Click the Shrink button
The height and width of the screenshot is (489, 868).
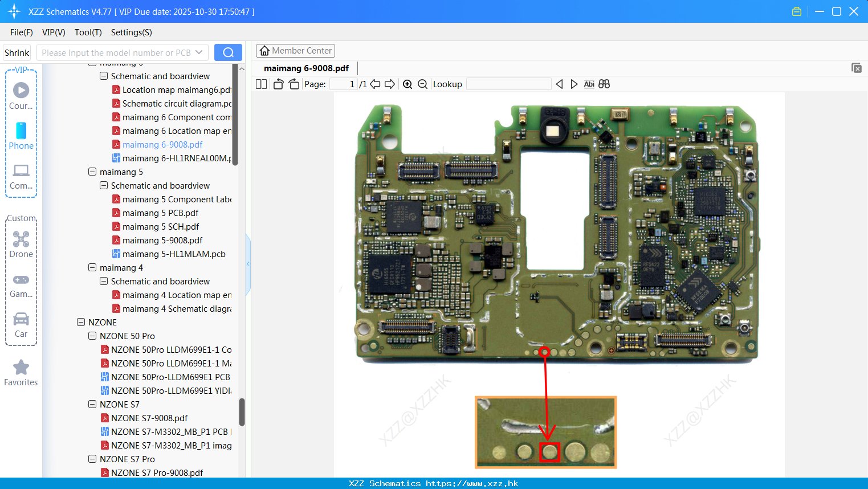(17, 52)
